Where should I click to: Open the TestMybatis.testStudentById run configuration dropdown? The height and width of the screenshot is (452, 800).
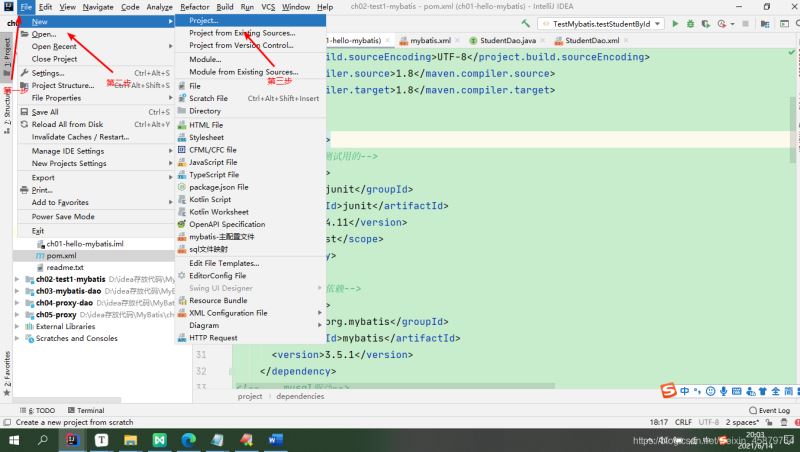tap(601, 23)
